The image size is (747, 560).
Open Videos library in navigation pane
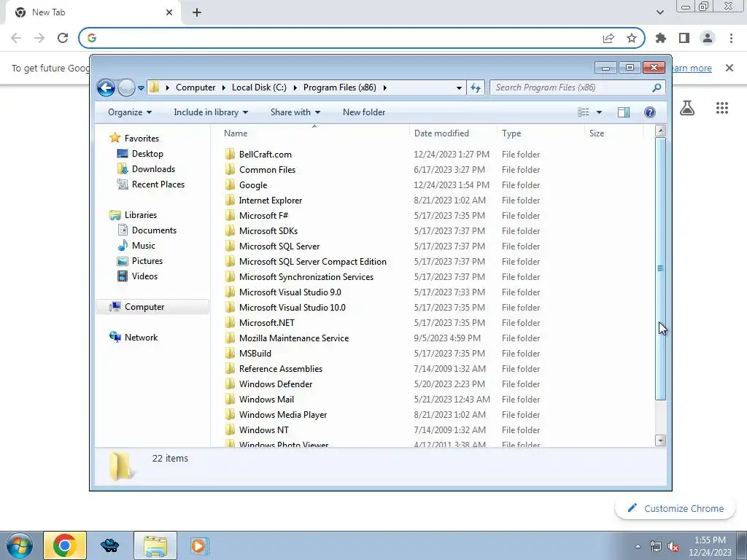tap(144, 276)
